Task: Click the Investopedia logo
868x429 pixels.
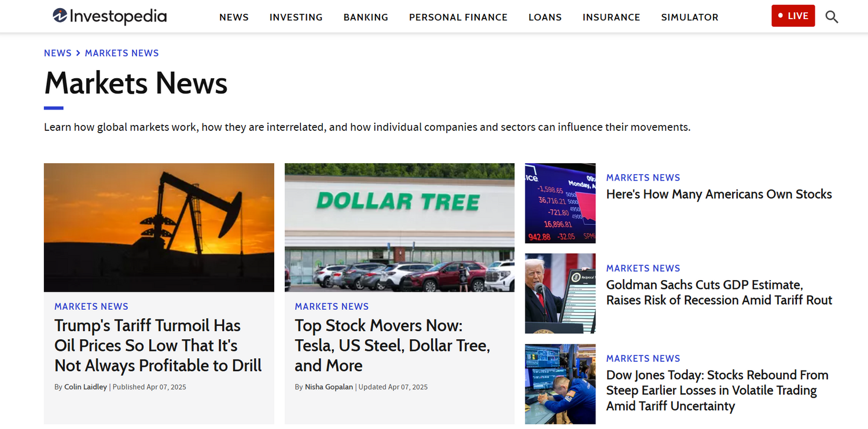Action: [x=109, y=16]
